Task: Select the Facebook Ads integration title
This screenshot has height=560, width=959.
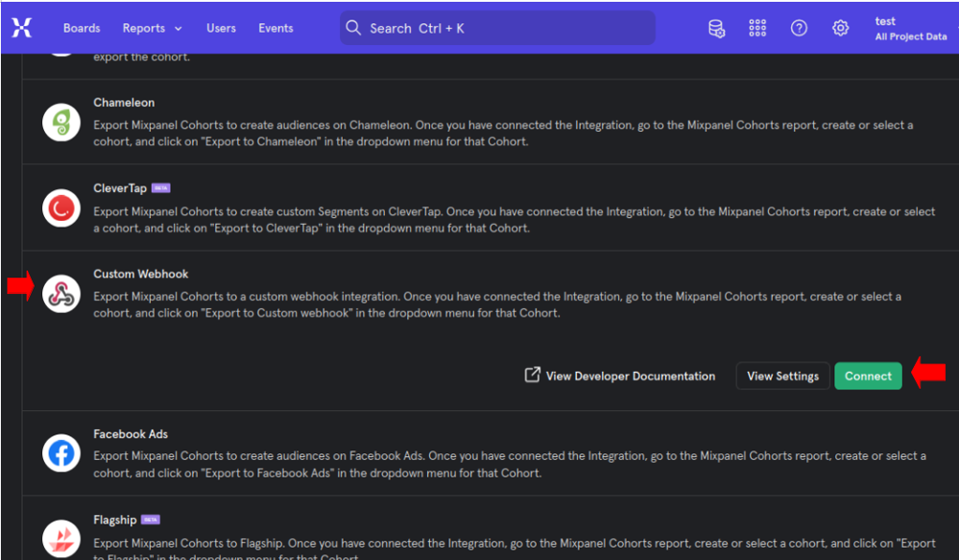Action: [x=130, y=434]
